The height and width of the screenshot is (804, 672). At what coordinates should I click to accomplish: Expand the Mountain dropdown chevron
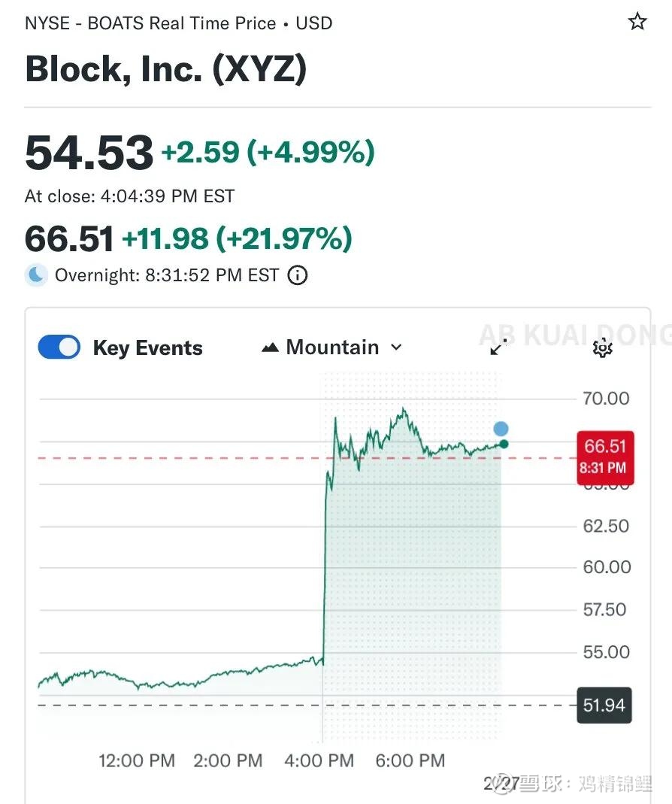397,347
